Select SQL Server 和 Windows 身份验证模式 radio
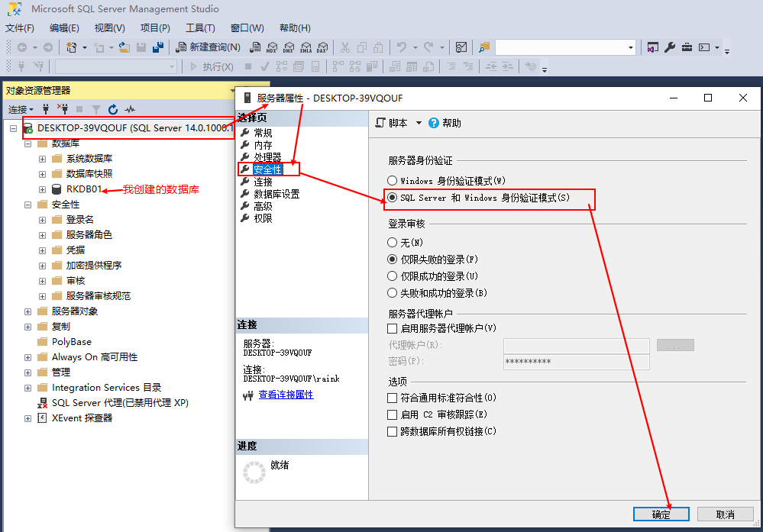This screenshot has height=532, width=763. click(393, 198)
